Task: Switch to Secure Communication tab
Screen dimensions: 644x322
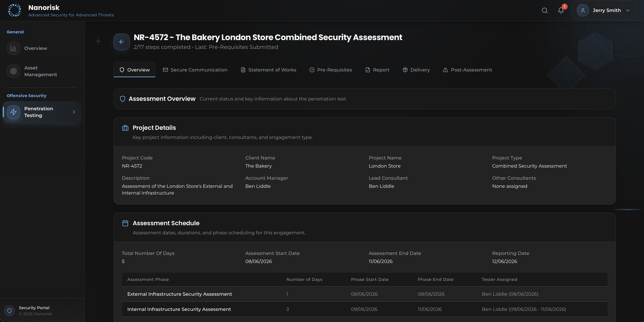Action: click(195, 70)
